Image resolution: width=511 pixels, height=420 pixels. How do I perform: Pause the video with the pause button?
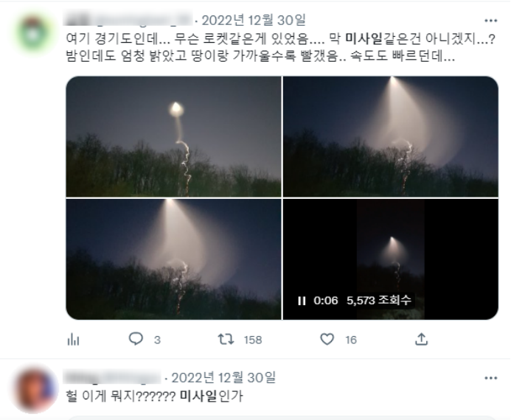tap(302, 301)
